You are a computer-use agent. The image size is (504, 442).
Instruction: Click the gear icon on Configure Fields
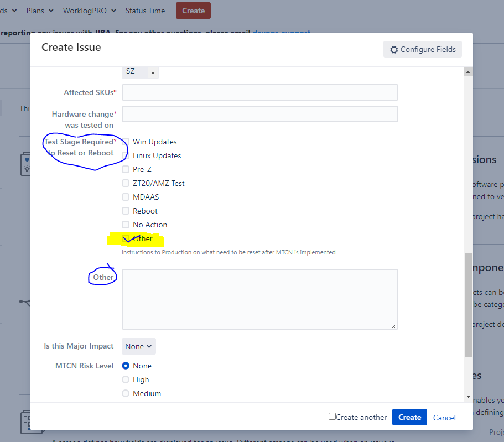click(394, 49)
